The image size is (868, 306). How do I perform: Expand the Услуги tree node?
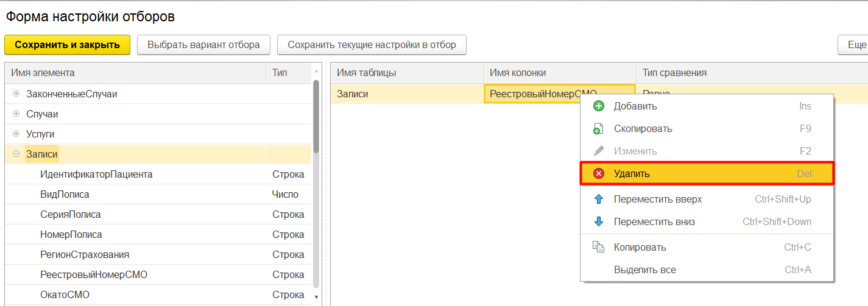pyautogui.click(x=16, y=134)
